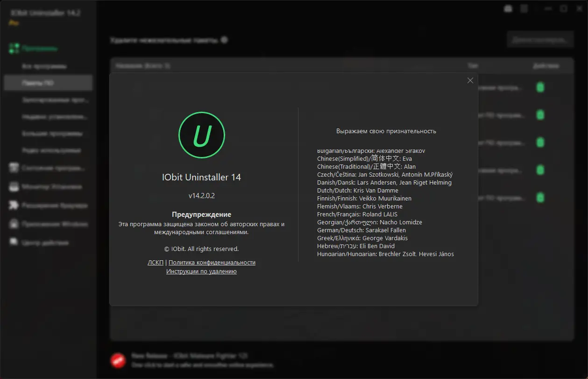Open the ЛСКП license link

click(156, 263)
